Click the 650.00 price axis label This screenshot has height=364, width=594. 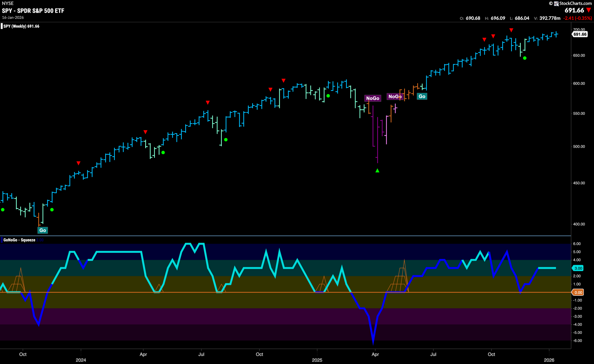point(579,55)
